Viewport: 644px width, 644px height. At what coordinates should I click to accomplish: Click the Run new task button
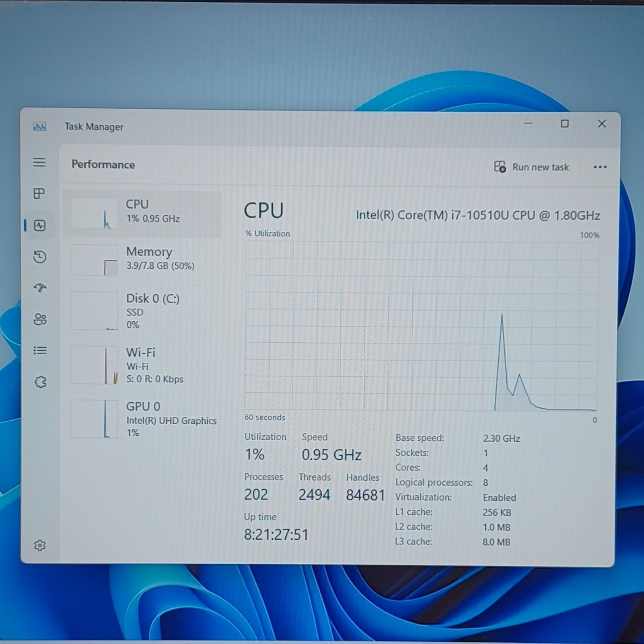click(531, 167)
